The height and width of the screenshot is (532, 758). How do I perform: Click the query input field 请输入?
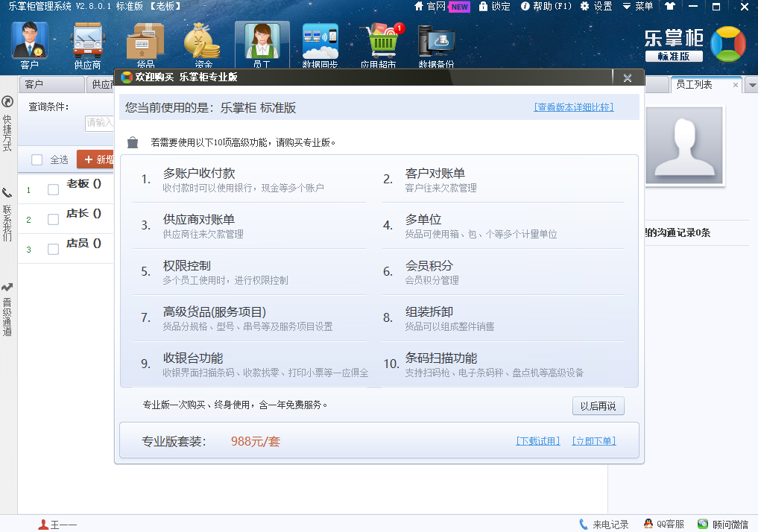[x=99, y=123]
